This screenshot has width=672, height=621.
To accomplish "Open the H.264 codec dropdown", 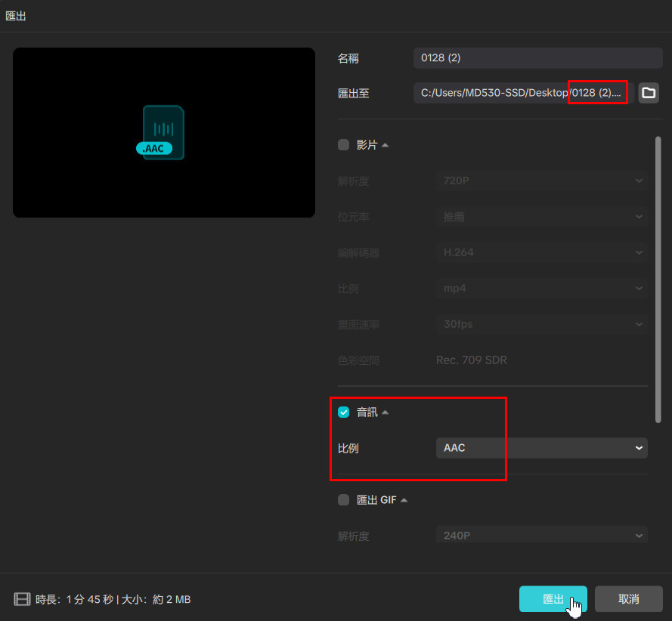I will [541, 252].
